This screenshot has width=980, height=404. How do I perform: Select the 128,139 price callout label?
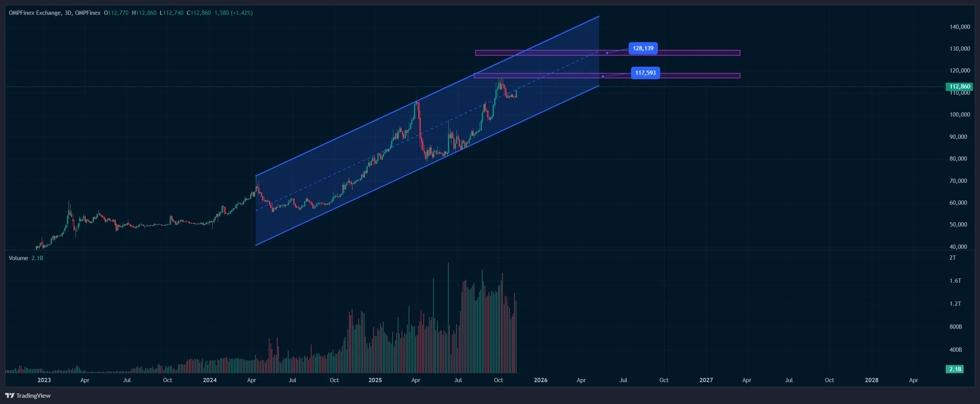click(643, 48)
